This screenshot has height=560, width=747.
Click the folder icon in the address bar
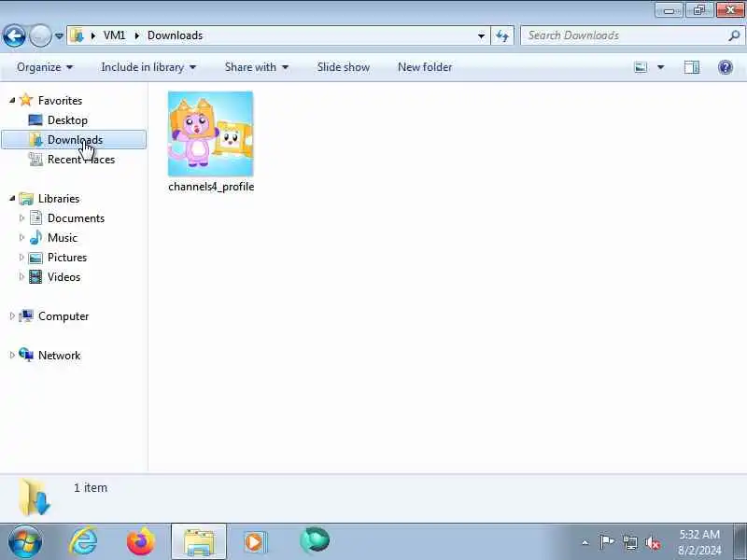[77, 35]
